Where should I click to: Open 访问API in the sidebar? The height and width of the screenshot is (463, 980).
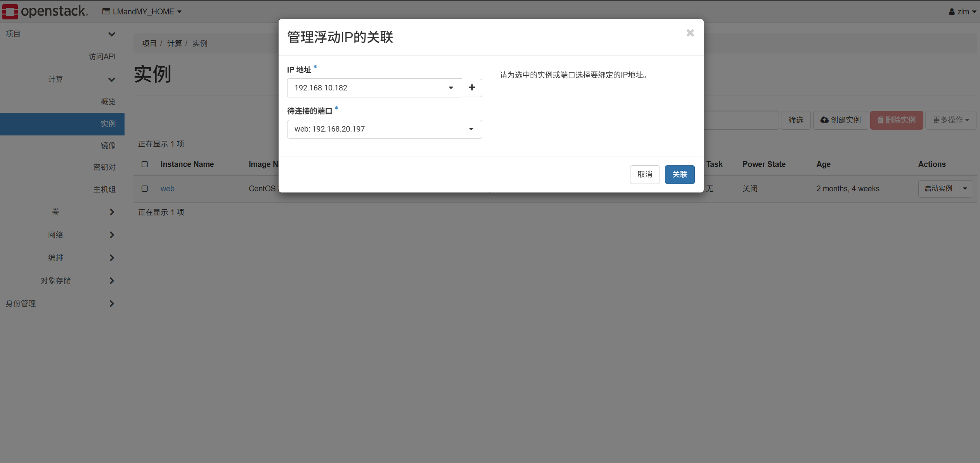point(102,57)
